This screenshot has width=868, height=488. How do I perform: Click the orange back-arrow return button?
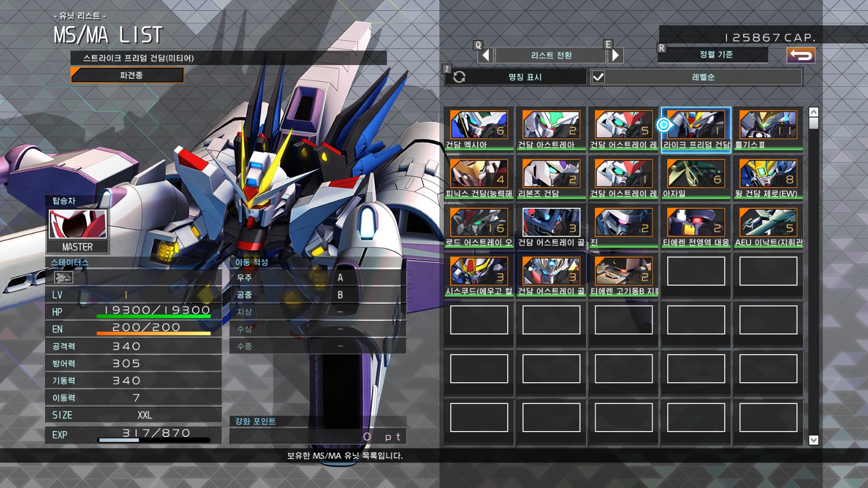click(801, 55)
